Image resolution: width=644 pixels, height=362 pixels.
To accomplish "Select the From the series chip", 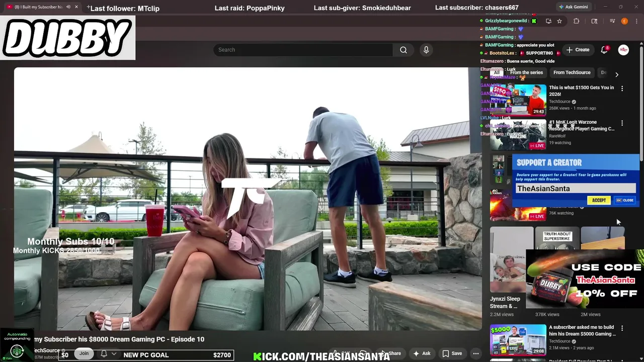I will [526, 72].
